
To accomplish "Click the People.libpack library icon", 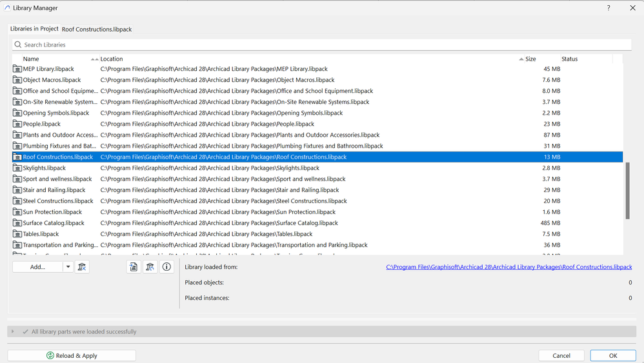I will 17,124.
